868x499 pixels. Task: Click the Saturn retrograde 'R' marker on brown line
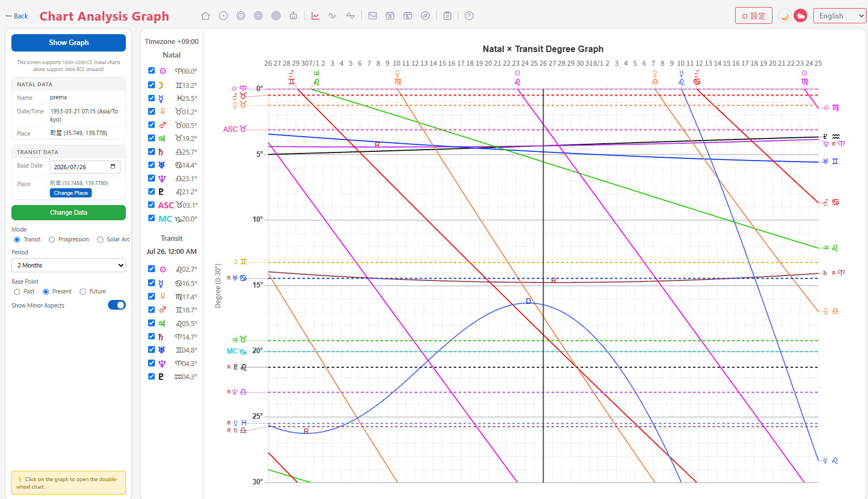(x=553, y=280)
